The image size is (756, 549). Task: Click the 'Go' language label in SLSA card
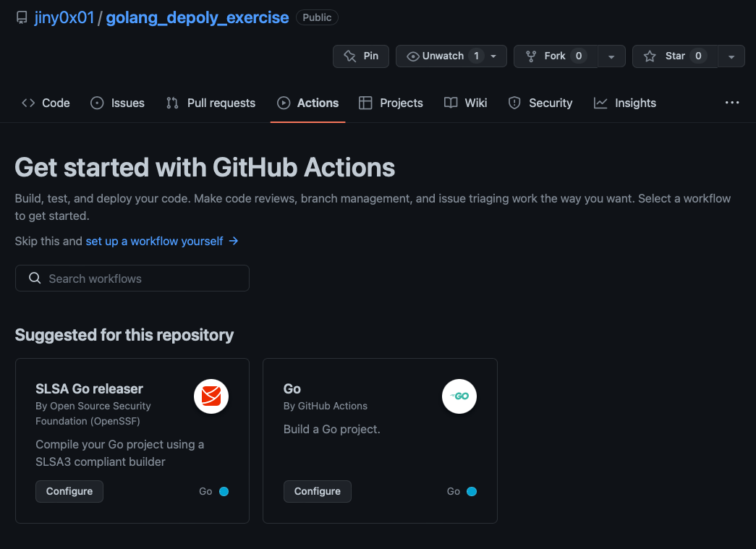point(205,491)
